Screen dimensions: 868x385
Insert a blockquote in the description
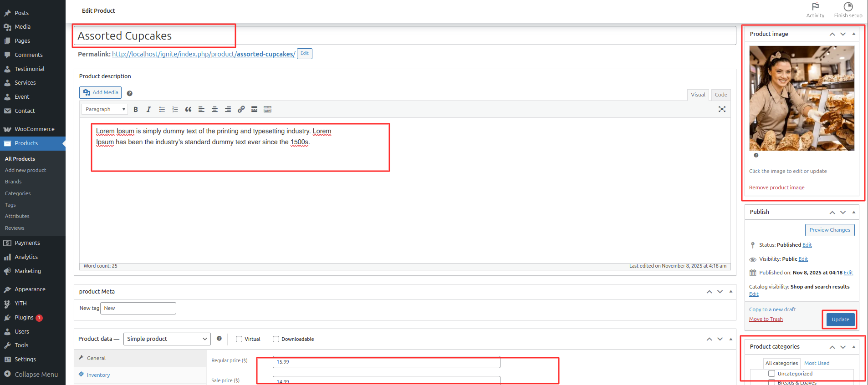[x=188, y=109]
